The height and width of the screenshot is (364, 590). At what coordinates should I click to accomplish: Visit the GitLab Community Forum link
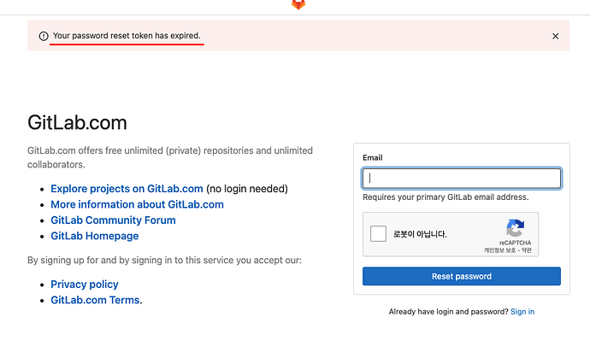pos(113,220)
